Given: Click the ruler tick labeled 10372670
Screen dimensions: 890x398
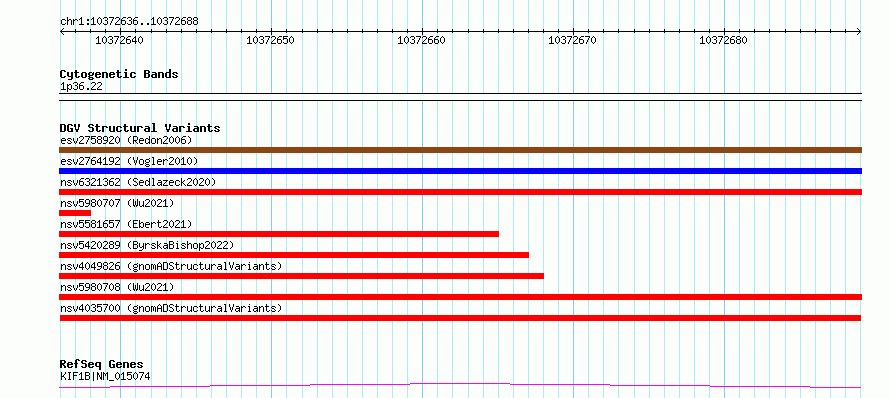Looking at the screenshot, I should click(x=572, y=40).
